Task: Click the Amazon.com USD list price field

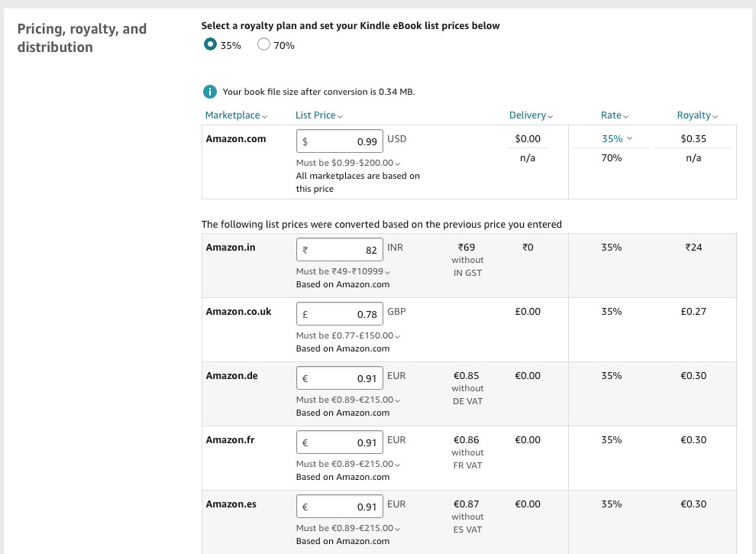Action: coord(339,141)
